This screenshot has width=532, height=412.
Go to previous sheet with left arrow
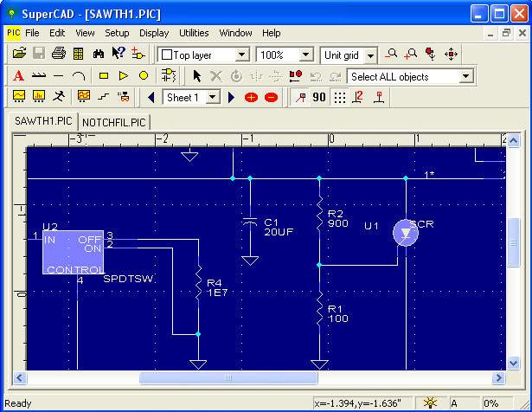coord(151,98)
